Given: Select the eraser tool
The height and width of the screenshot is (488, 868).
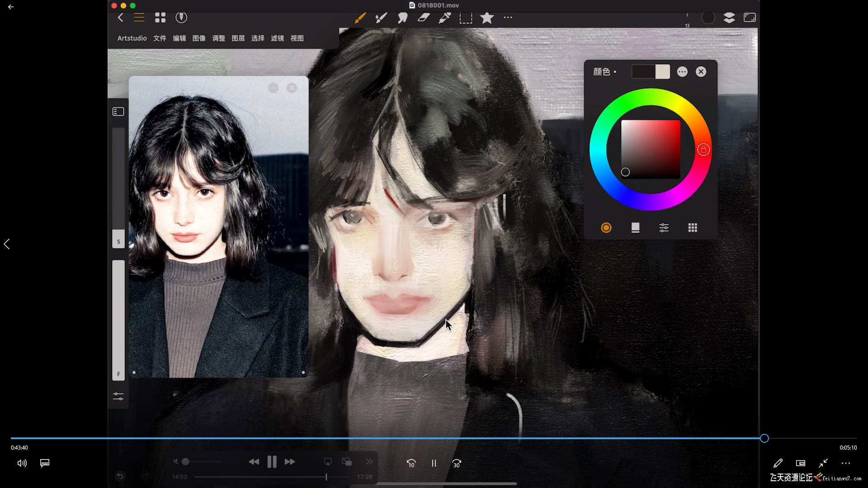Looking at the screenshot, I should (424, 18).
